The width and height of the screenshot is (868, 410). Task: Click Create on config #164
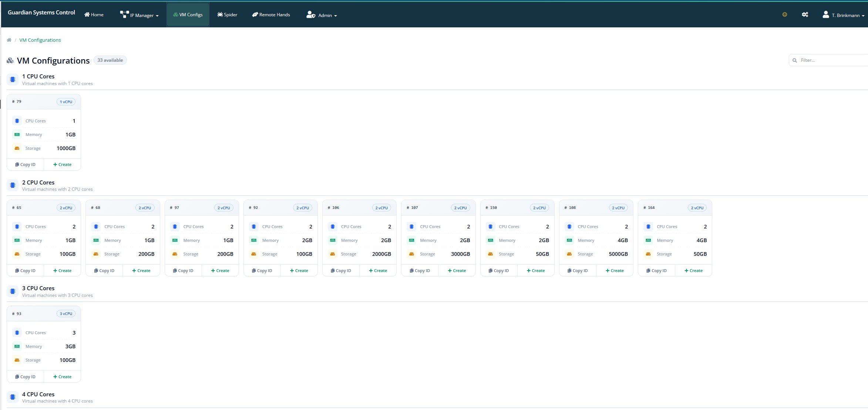693,271
